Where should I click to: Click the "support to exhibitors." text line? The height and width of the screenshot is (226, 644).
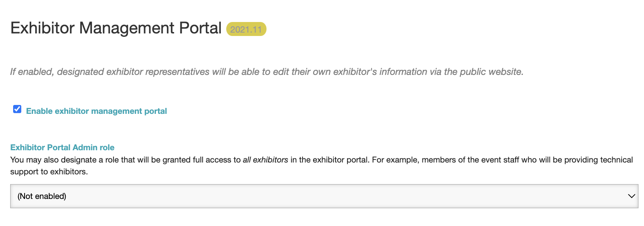coord(49,172)
